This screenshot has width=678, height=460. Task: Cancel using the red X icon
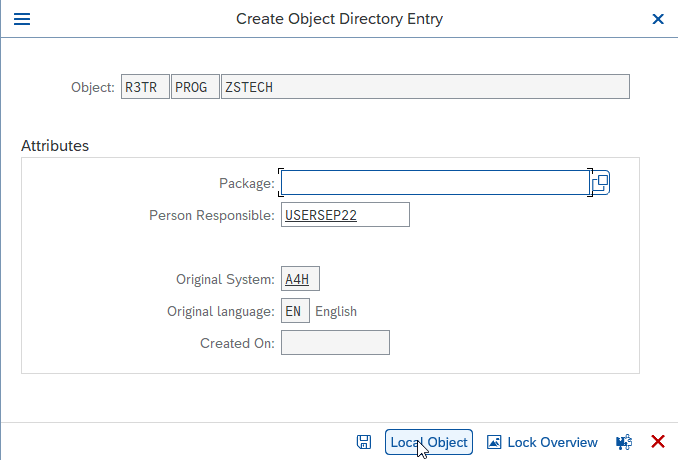coord(658,442)
